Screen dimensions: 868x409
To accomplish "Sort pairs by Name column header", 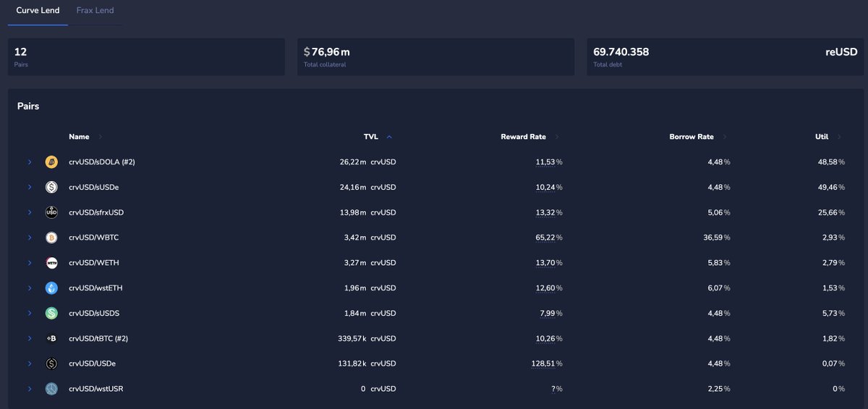I will pyautogui.click(x=79, y=137).
